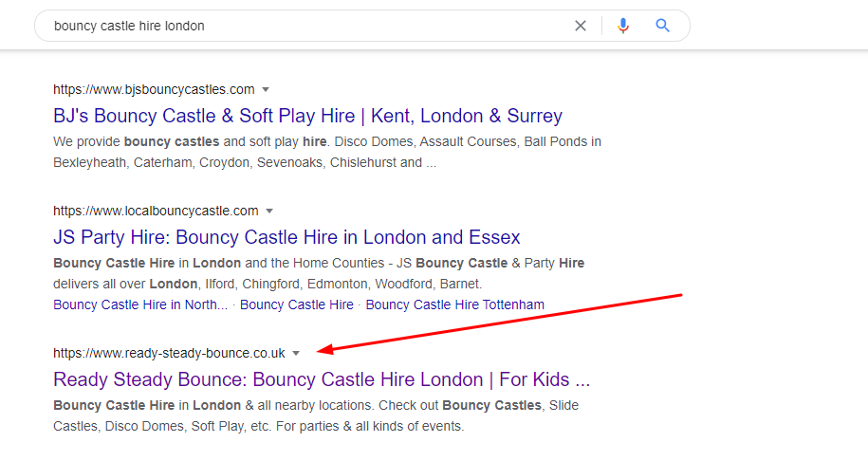The height and width of the screenshot is (461, 868).
Task: Click the blue magnifying glass search icon
Action: [x=663, y=26]
